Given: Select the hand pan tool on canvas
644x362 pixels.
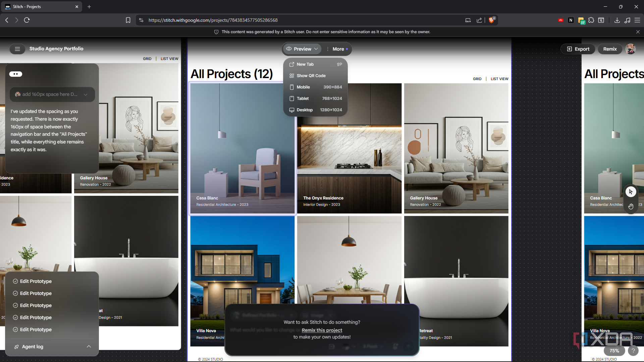Looking at the screenshot, I should tap(631, 206).
